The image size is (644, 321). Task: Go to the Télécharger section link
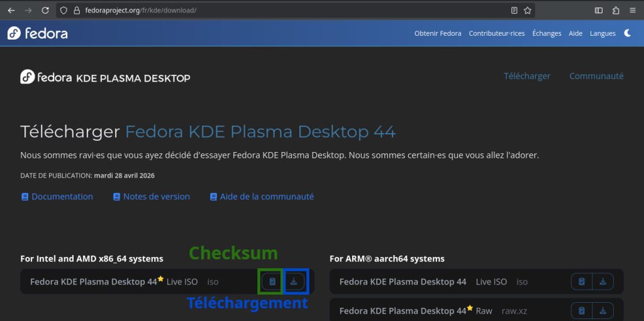(527, 77)
